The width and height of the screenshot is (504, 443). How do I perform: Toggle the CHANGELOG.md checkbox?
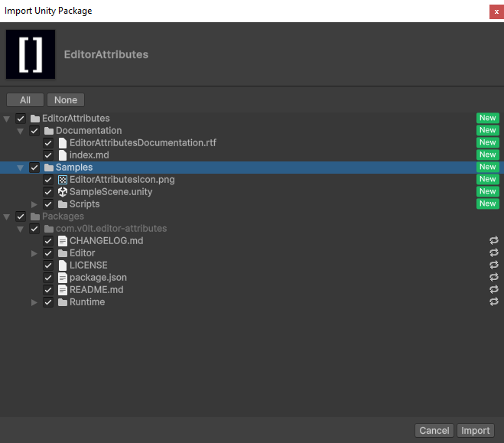(x=48, y=241)
